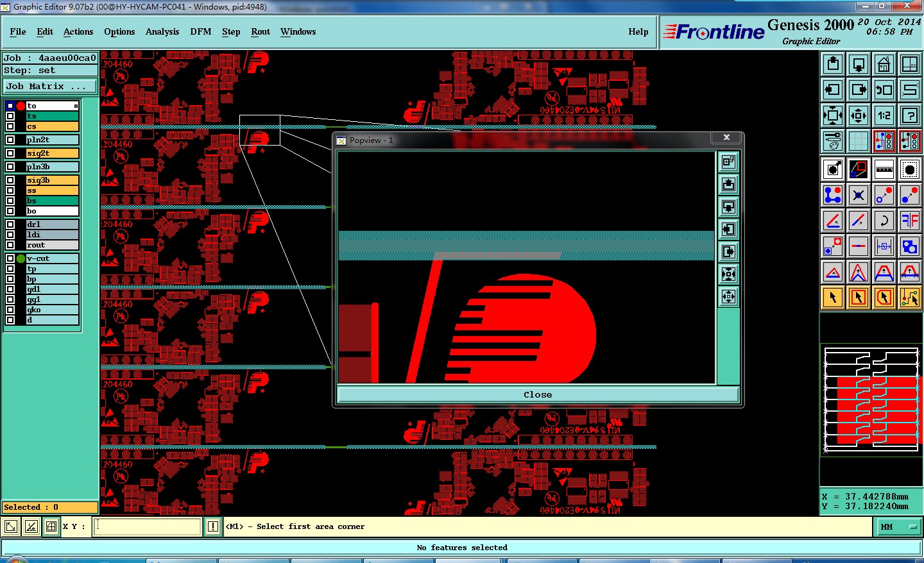This screenshot has width=924, height=563.
Task: Click the previous view icon
Action: tap(884, 90)
